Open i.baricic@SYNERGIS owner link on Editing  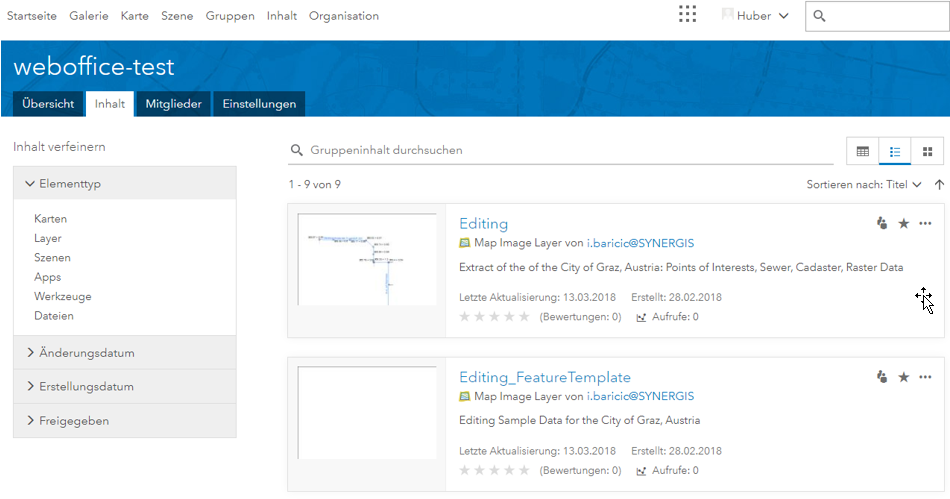640,243
